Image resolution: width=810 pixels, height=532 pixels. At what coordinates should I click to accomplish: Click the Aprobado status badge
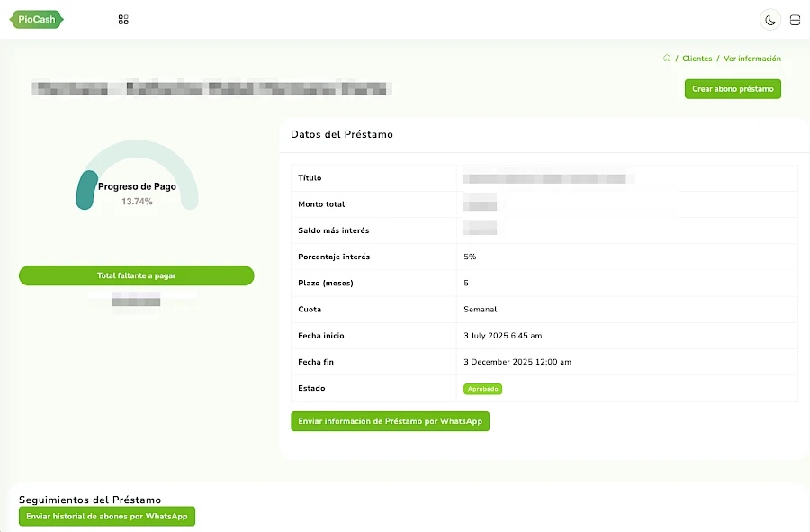click(482, 389)
